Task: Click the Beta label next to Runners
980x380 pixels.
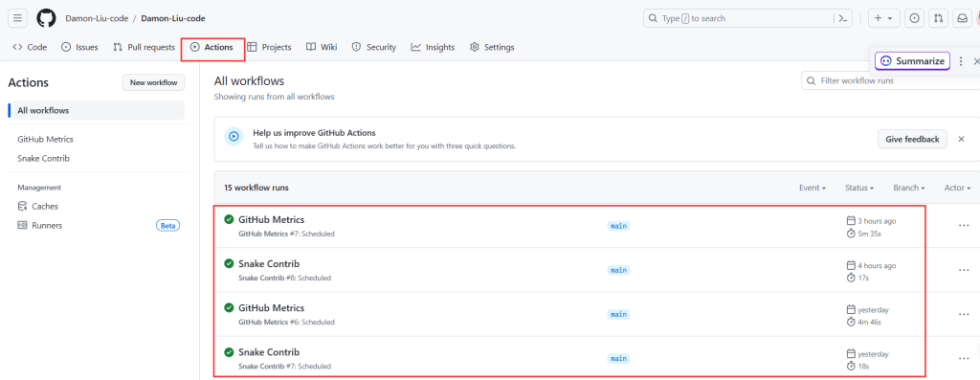Action: (167, 226)
